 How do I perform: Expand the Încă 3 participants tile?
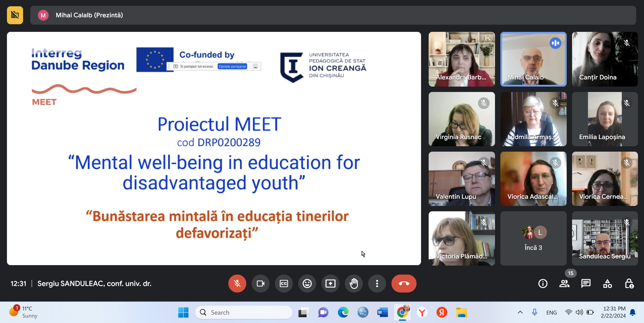tap(533, 238)
